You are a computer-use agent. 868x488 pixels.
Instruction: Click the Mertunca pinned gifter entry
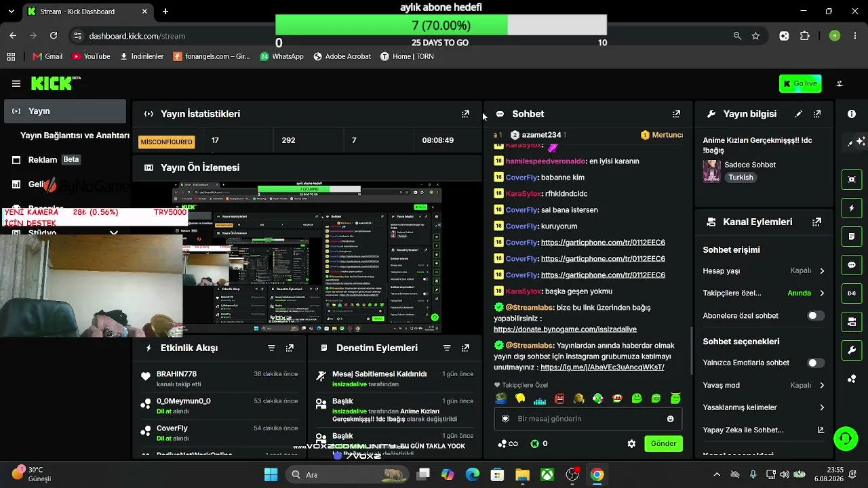(x=662, y=135)
